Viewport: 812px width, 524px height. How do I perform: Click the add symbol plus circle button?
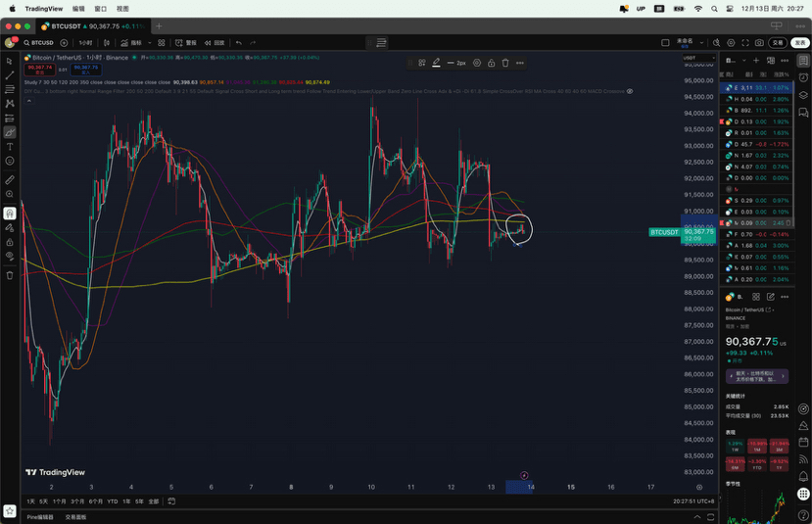coord(64,43)
